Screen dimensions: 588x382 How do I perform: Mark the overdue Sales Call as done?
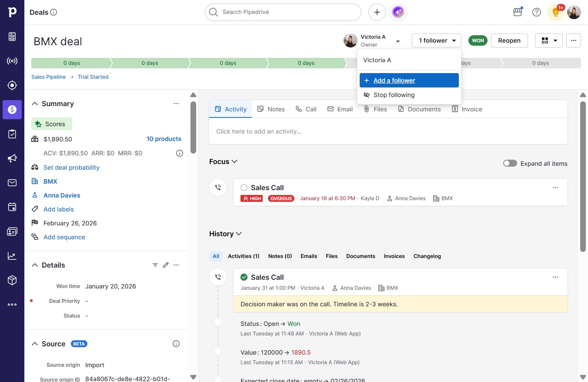pos(244,188)
